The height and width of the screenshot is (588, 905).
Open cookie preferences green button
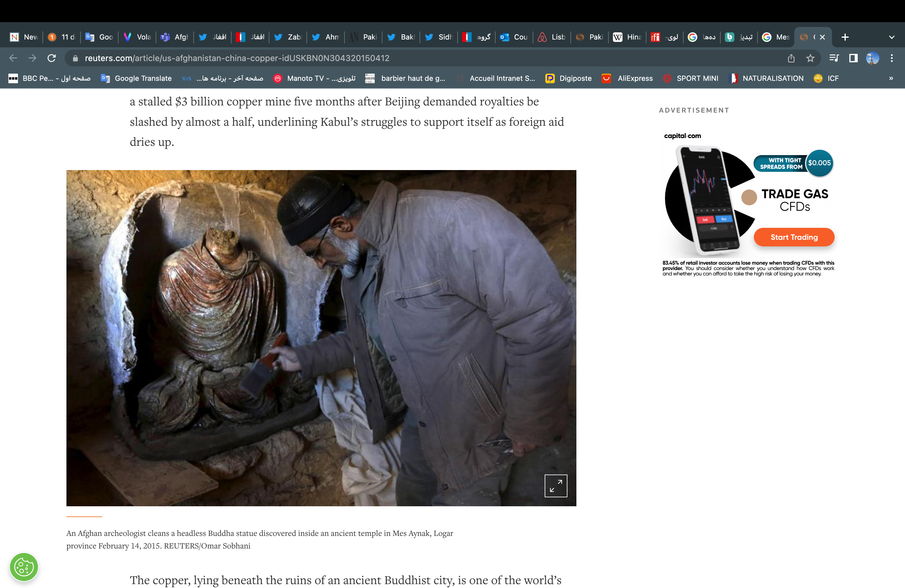click(x=24, y=567)
